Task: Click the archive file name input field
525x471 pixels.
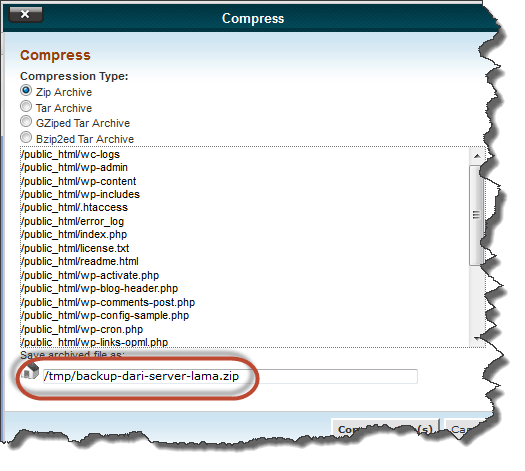Action: (x=230, y=376)
